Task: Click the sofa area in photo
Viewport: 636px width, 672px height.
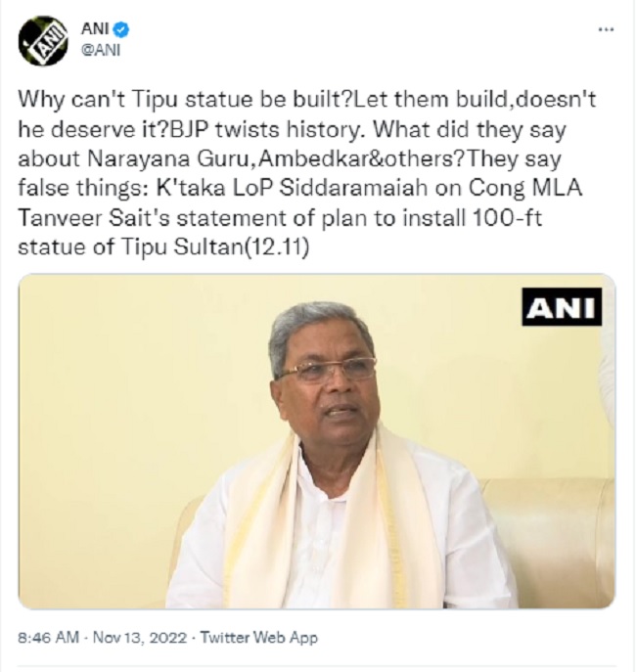Action: click(549, 540)
